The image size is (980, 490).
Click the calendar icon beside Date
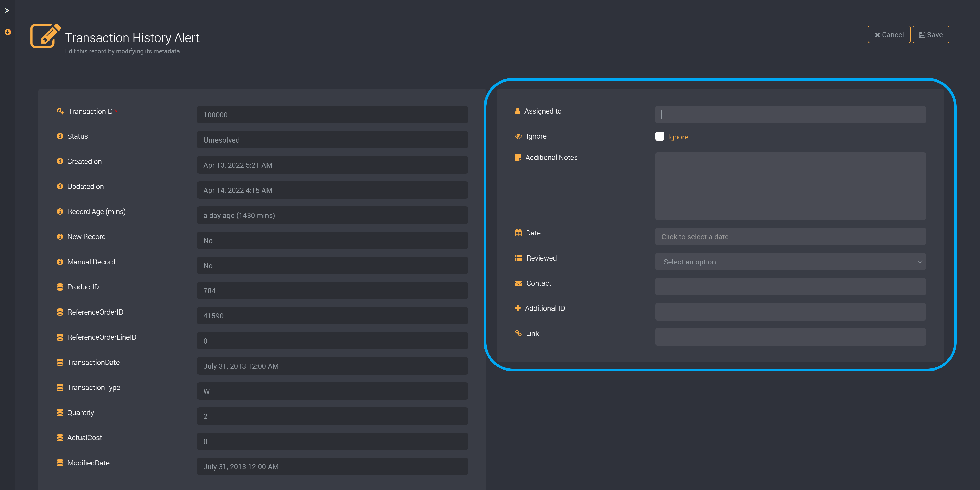[x=518, y=233]
